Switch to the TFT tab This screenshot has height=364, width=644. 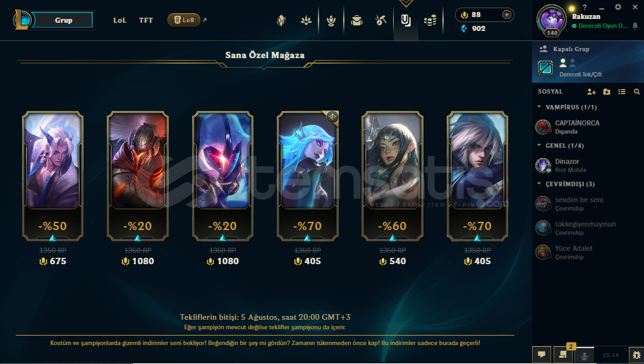(x=146, y=20)
